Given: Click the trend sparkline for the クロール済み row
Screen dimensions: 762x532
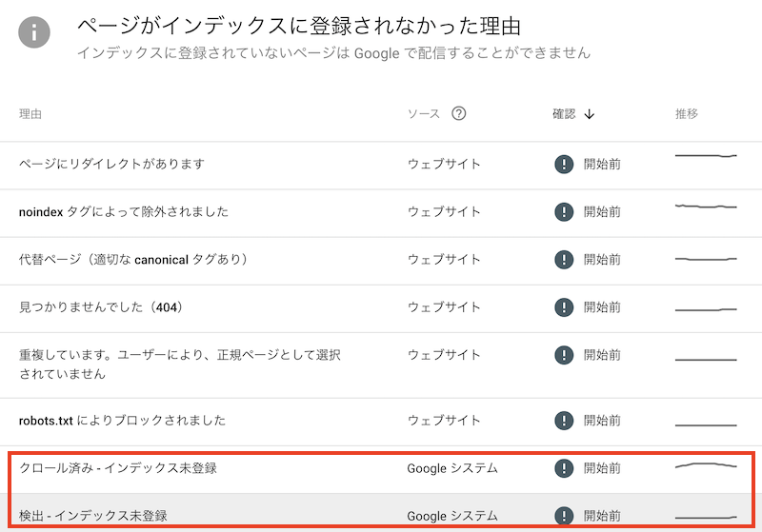Looking at the screenshot, I should 706,465.
